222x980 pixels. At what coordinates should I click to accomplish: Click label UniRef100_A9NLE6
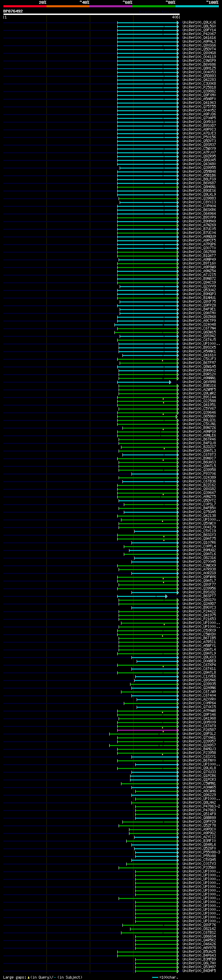click(x=199, y=436)
